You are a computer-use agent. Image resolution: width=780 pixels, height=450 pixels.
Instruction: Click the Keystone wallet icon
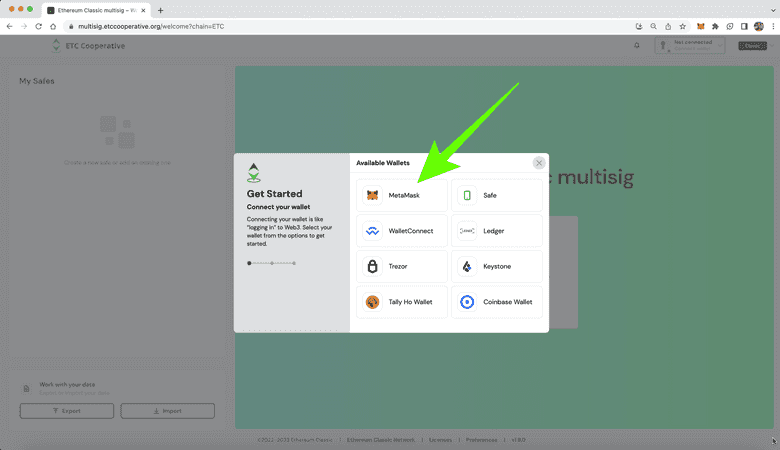467,267
